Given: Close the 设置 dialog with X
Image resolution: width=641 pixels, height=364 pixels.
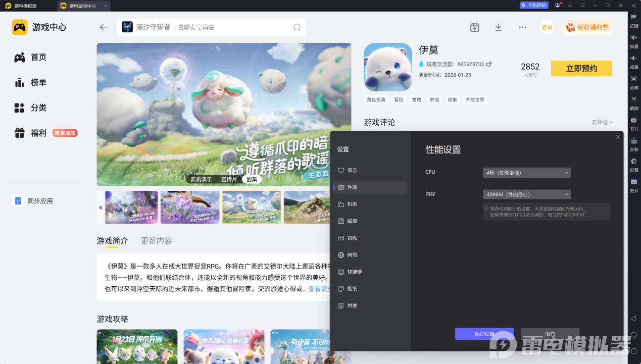Looking at the screenshot, I should click(618, 137).
